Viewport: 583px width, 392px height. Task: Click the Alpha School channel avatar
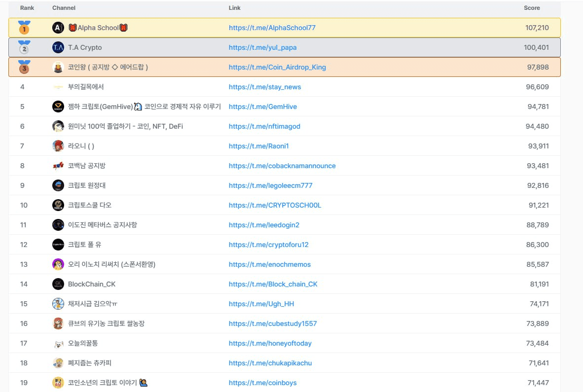(x=58, y=28)
